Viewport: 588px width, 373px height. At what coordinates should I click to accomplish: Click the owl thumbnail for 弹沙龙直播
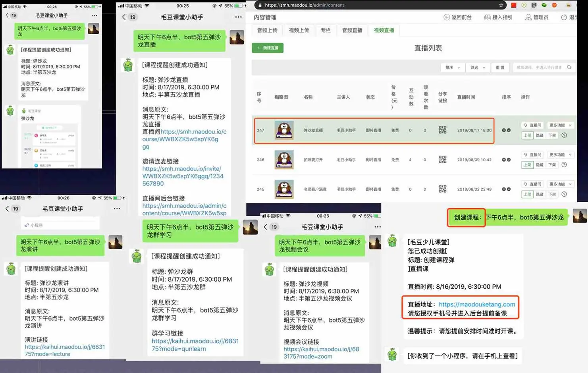click(284, 130)
